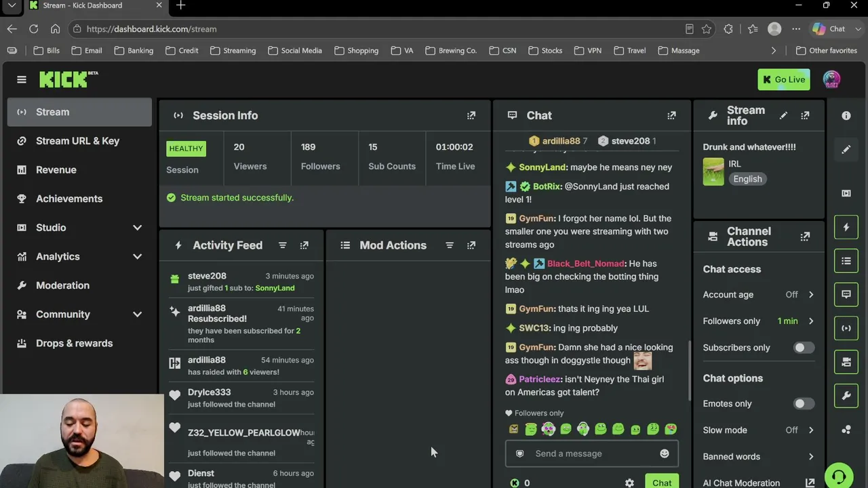Toggle the chat bubble icon in right rail
Screen dimensions: 868x488
pos(846,295)
